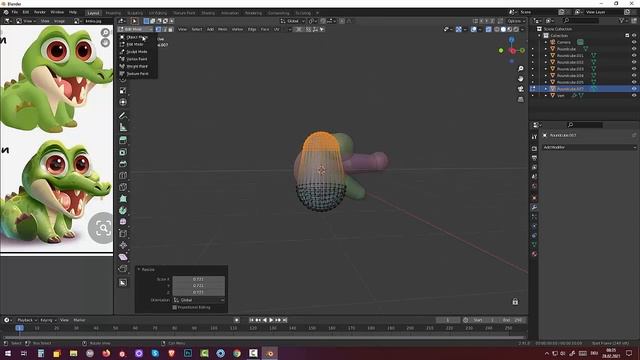Open the interaction mode dropdown
The width and height of the screenshot is (640, 360).
point(136,29)
